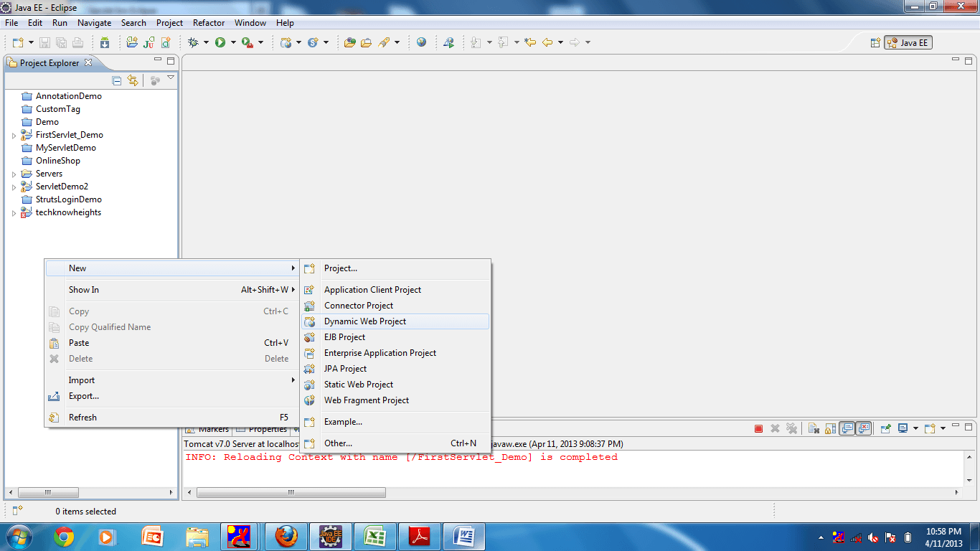
Task: Choose EJB Project from submenu
Action: click(x=395, y=337)
